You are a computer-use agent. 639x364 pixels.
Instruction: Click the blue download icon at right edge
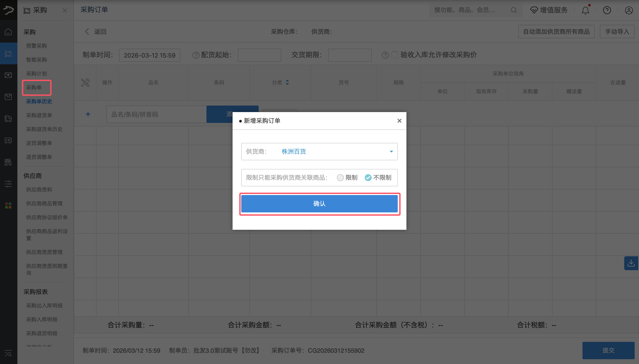631,263
